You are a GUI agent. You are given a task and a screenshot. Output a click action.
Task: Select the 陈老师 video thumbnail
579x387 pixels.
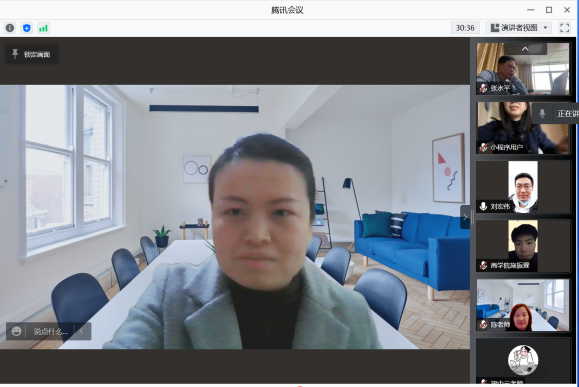pyautogui.click(x=523, y=305)
